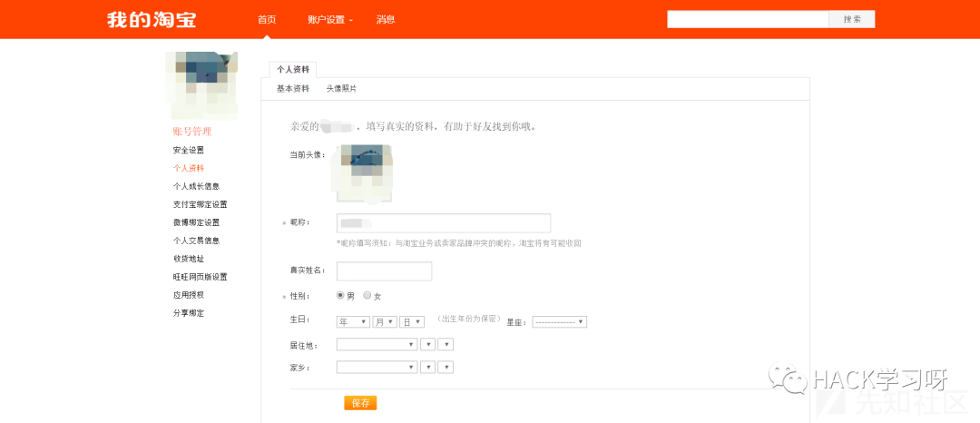Click the current avatar image next to 当前头像
This screenshot has width=980, height=423.
pyautogui.click(x=365, y=173)
